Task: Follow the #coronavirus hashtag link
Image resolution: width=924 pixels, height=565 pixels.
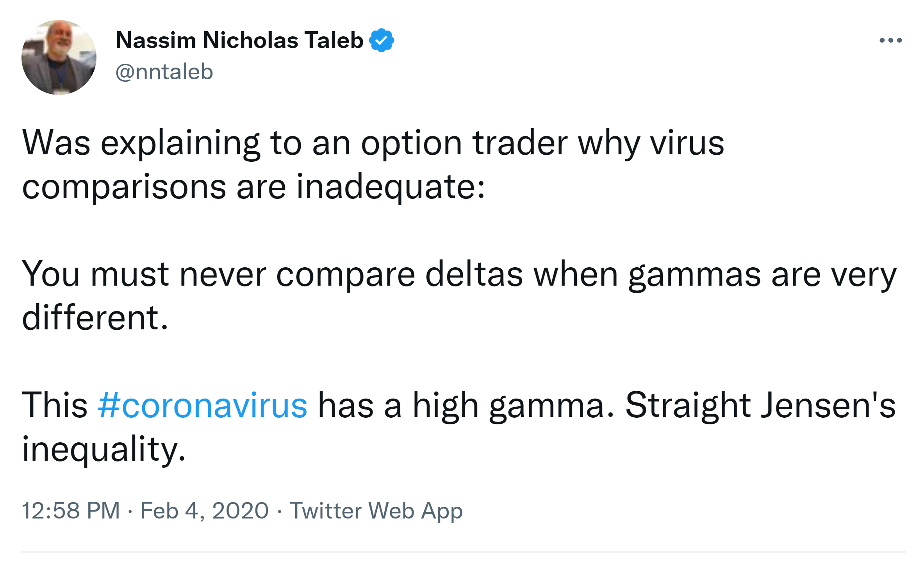Action: [x=202, y=405]
